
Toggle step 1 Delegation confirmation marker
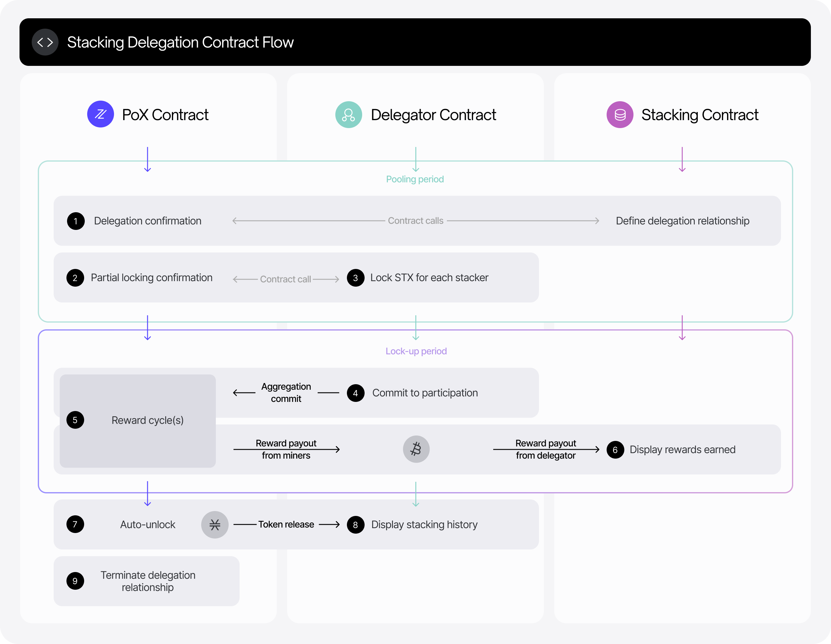75,221
